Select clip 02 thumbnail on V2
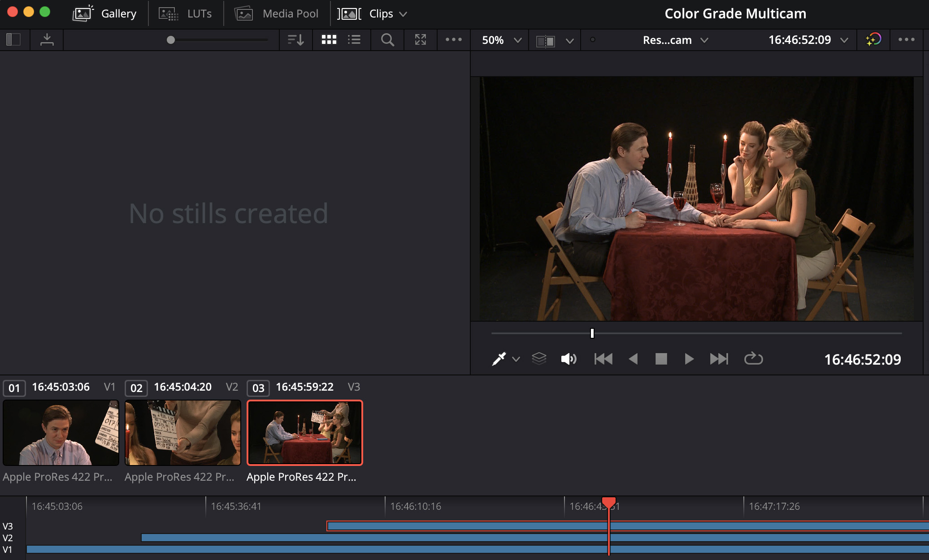This screenshot has height=560, width=929. click(182, 433)
